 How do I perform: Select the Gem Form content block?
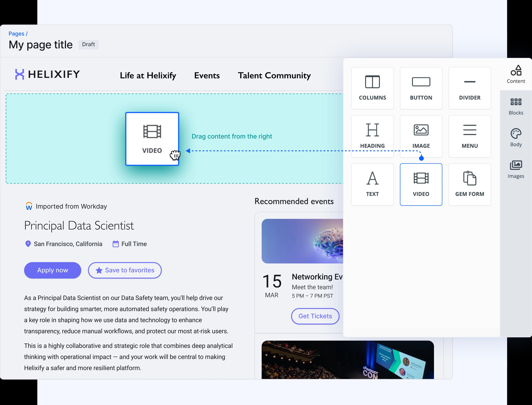coord(470,184)
